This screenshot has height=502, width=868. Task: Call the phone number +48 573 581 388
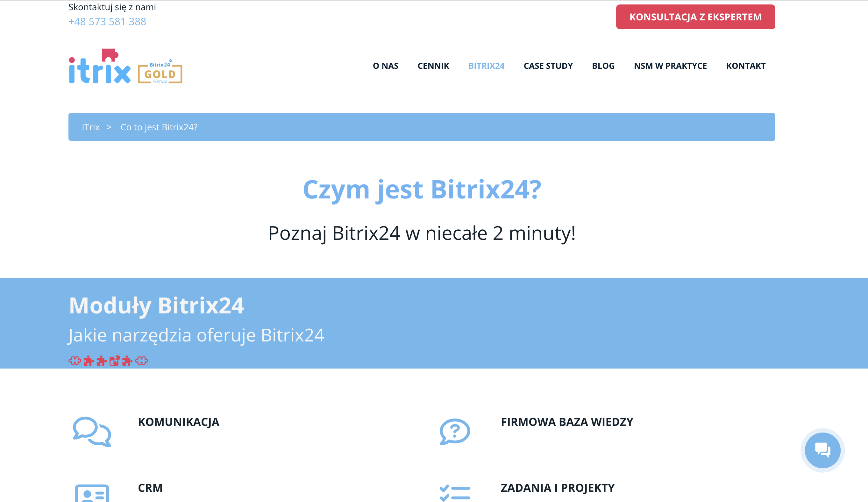pos(107,22)
